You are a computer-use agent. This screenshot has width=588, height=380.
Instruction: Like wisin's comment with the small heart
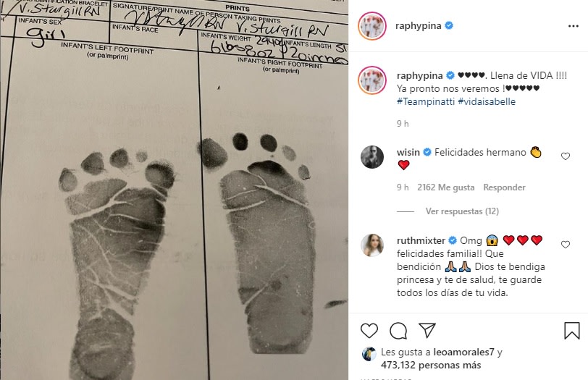click(566, 156)
